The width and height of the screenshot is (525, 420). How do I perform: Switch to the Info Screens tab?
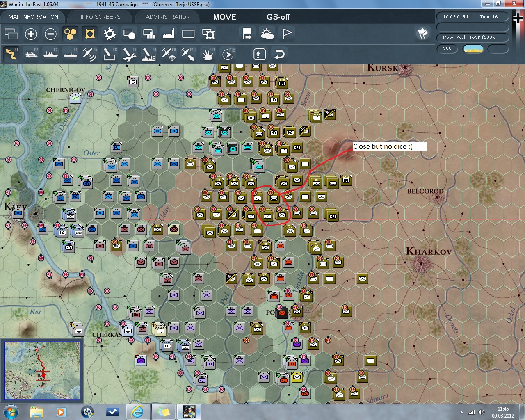click(x=100, y=17)
